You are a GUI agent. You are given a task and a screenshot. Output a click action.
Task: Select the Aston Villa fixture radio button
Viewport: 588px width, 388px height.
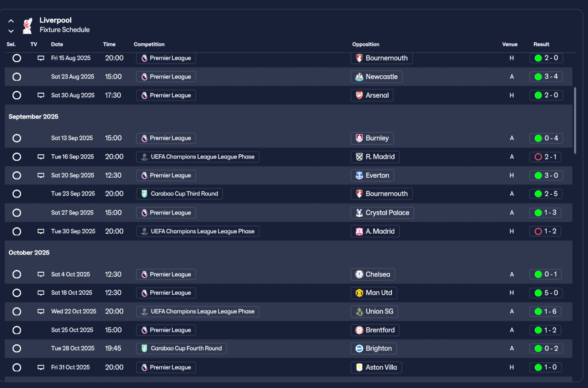[17, 367]
